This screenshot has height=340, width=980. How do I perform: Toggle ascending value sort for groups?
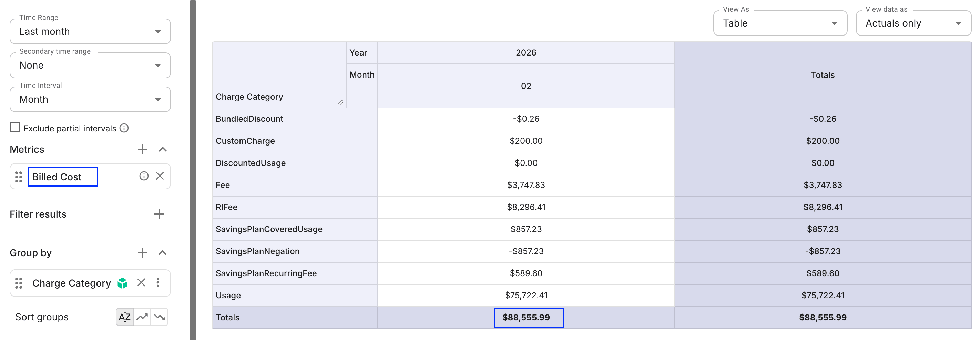point(142,317)
